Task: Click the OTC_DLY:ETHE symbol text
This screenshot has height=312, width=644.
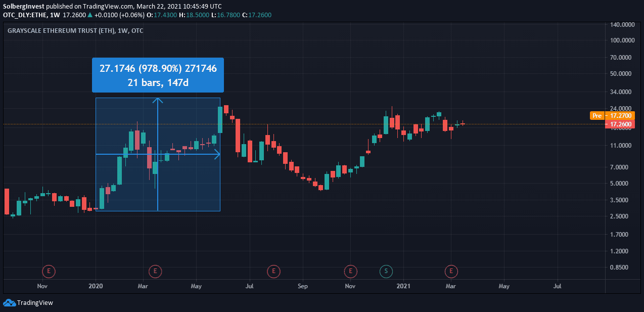Action: [24, 15]
